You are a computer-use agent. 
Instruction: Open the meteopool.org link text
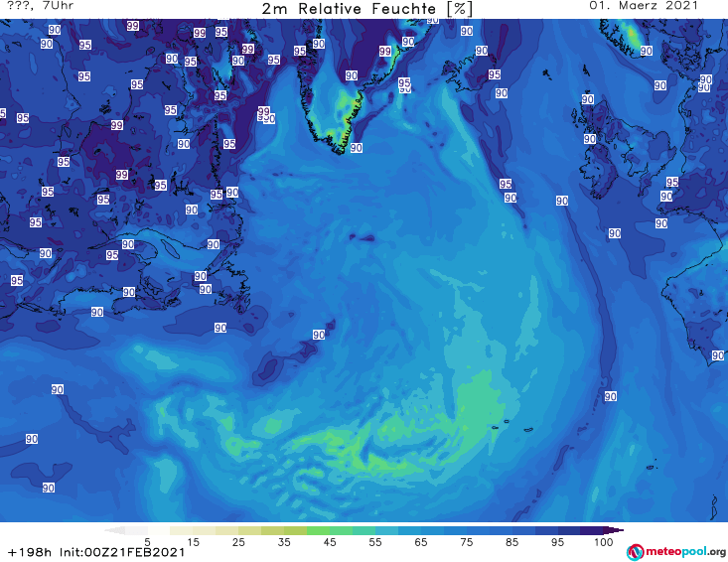click(685, 551)
